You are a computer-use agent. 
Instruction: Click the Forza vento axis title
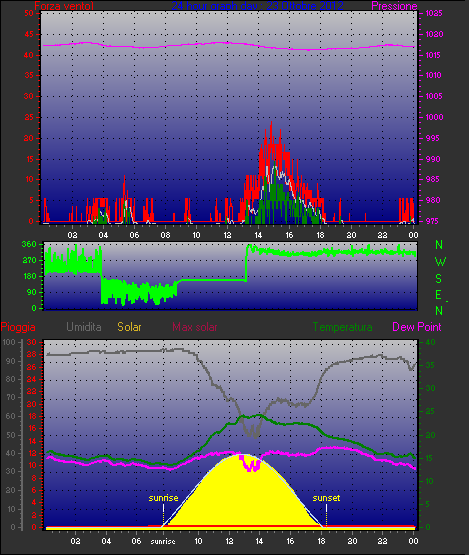[x=64, y=6]
